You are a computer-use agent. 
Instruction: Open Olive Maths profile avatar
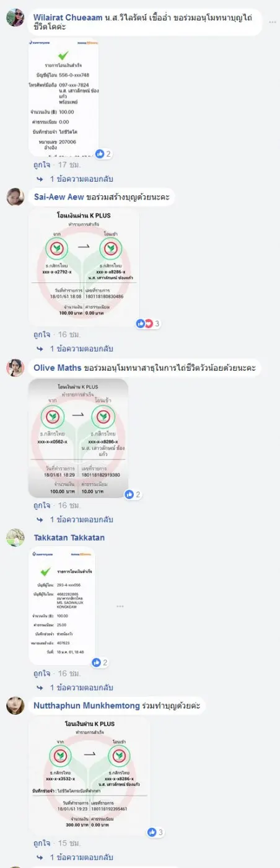click(x=15, y=368)
